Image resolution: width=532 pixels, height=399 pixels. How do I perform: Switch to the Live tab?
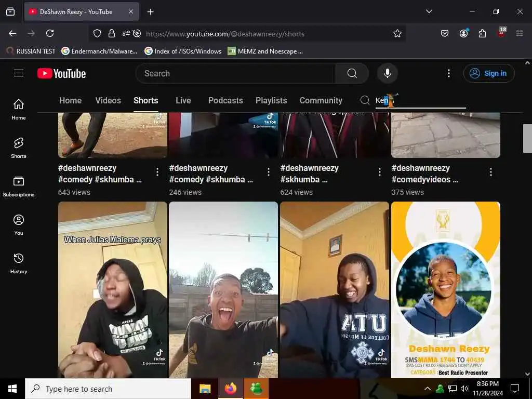tap(183, 100)
